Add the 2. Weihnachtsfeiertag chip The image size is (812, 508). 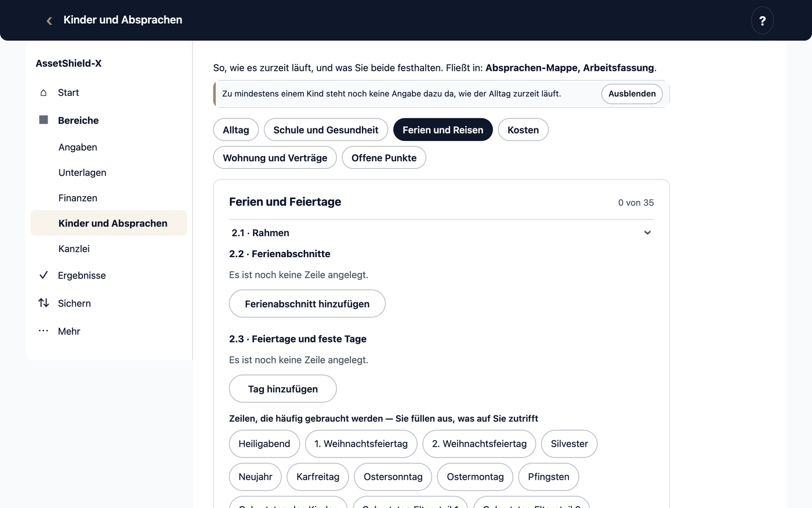480,444
